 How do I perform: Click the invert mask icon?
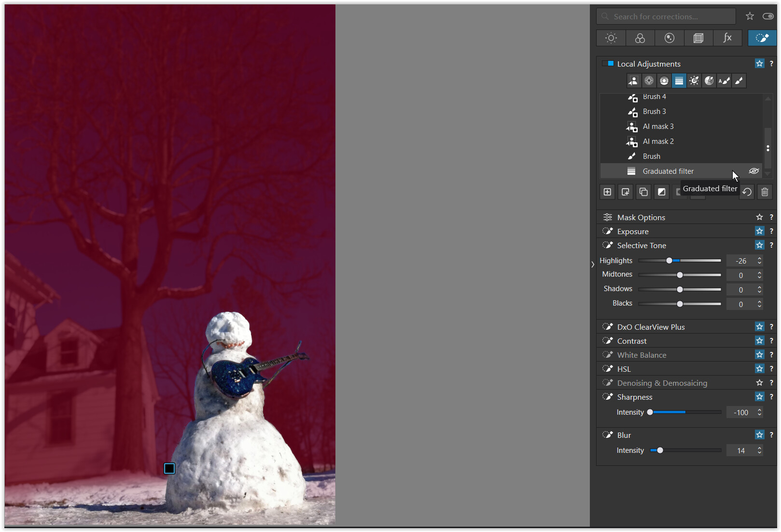[x=661, y=192]
